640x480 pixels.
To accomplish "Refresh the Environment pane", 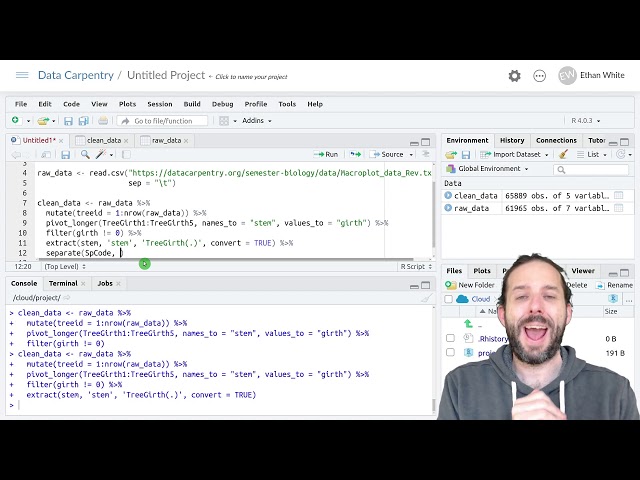I will point(621,154).
